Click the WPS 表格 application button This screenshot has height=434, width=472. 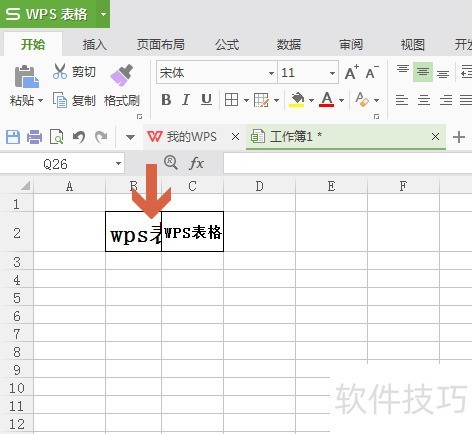click(x=48, y=14)
